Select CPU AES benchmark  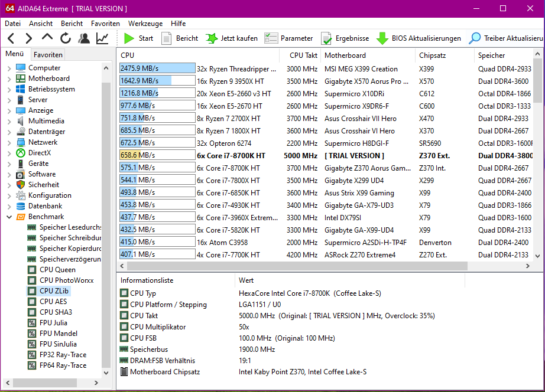coord(53,301)
